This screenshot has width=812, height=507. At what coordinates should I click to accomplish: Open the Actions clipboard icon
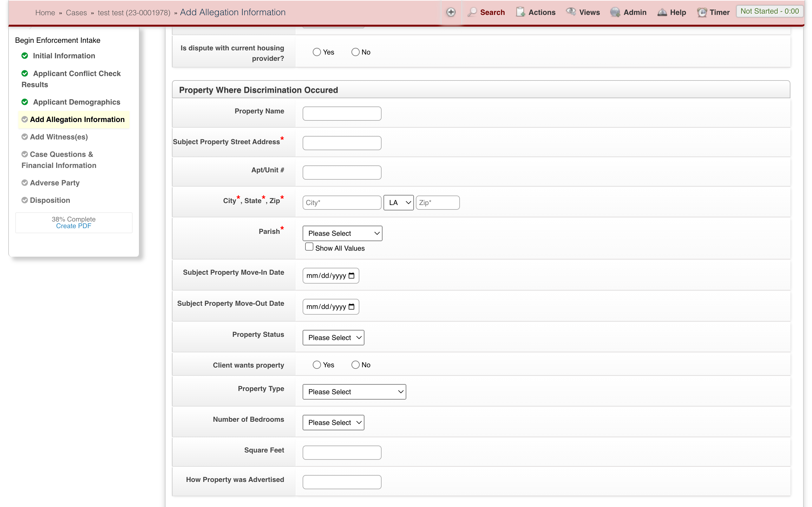[x=521, y=11]
